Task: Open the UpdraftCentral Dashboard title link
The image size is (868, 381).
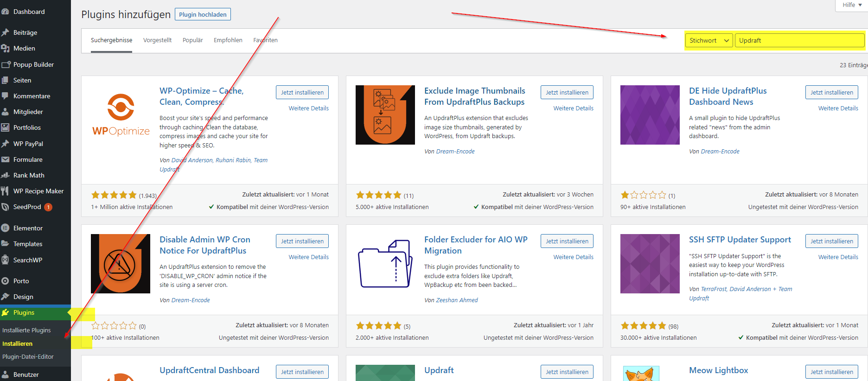Action: [x=210, y=370]
